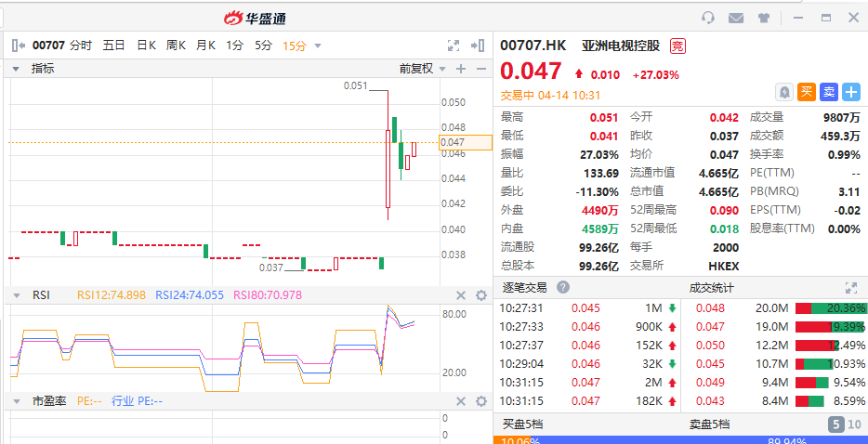This screenshot has height=444, width=868.
Task: Switch to 5分 chart tab
Action: 264,46
